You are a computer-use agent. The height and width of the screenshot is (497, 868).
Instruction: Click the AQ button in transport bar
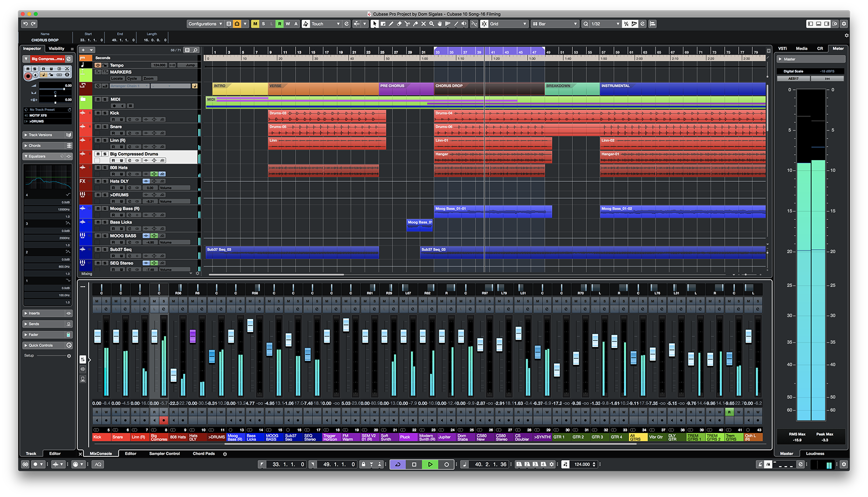[98, 465]
